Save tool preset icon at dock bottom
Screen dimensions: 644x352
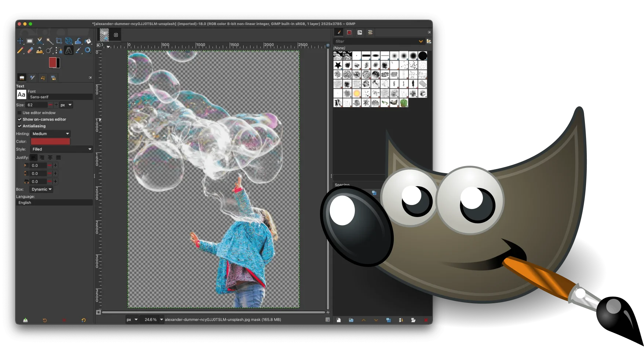[25, 320]
